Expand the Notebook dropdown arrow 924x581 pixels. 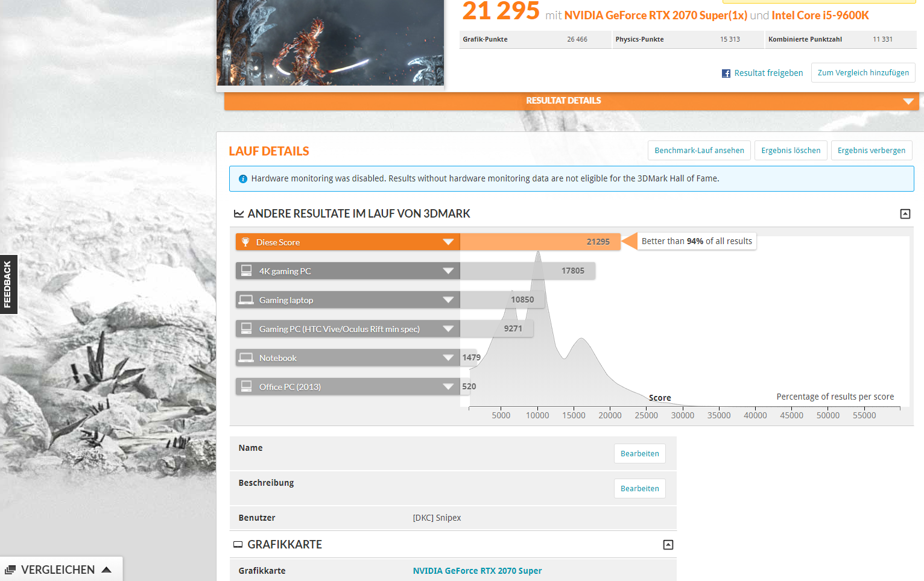(x=448, y=358)
